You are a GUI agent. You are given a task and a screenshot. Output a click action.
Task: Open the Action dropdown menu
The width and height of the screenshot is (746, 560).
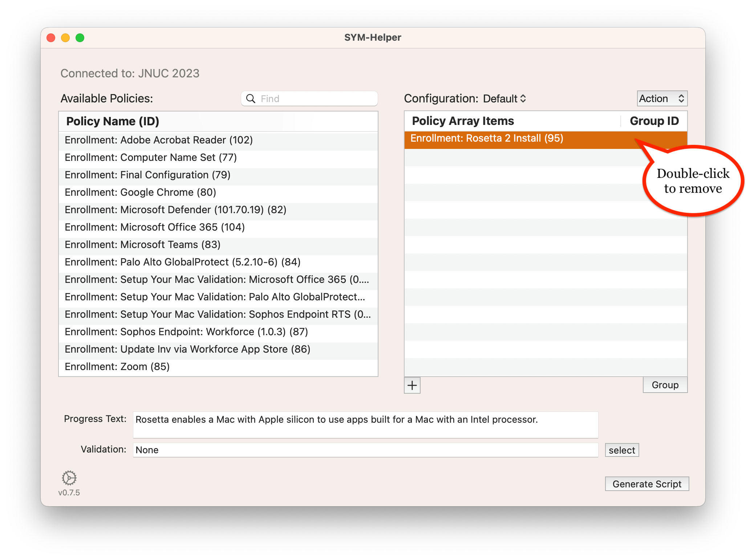[x=662, y=99]
